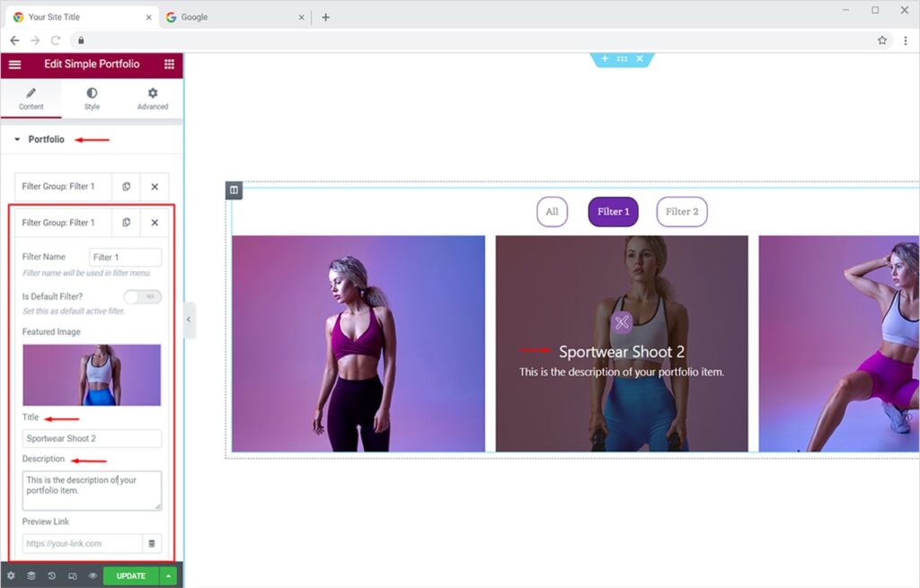This screenshot has width=920, height=588.
Task: Select the Filter 2 portfolio filter button
Action: pyautogui.click(x=682, y=212)
